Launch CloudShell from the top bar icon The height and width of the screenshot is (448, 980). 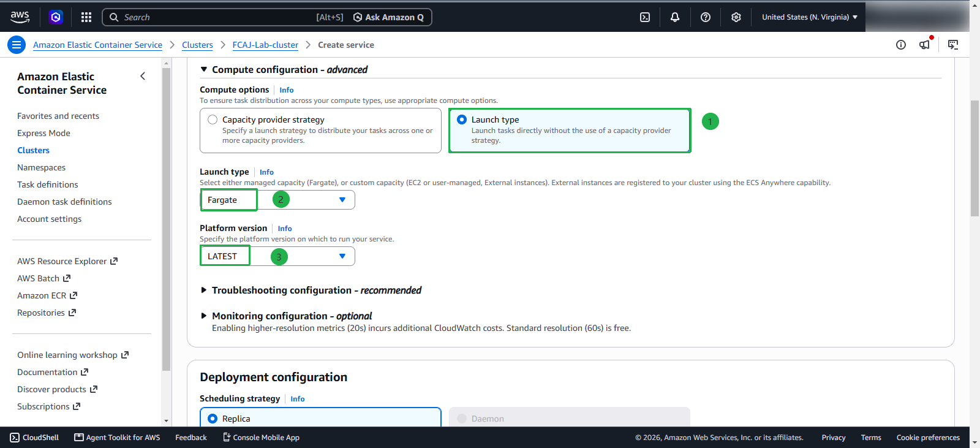pyautogui.click(x=645, y=17)
